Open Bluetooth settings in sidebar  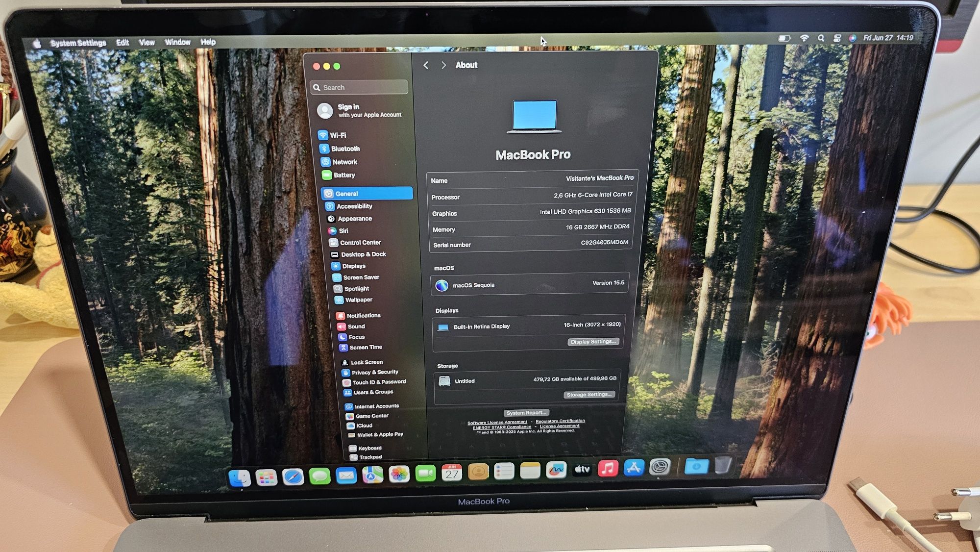coord(340,149)
